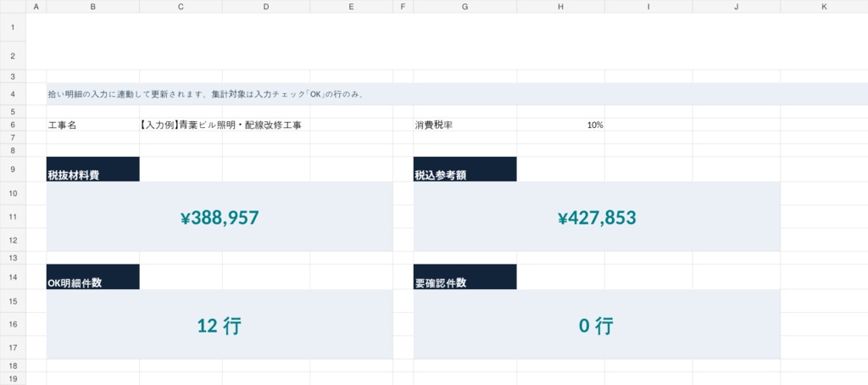Select the ¥388,957 value
868x385 pixels.
click(x=220, y=216)
